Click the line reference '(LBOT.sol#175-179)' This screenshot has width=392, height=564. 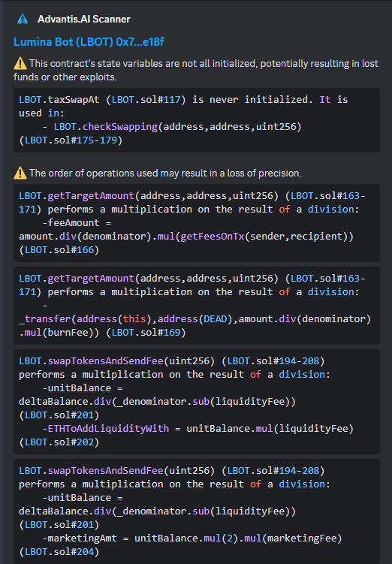[71, 140]
